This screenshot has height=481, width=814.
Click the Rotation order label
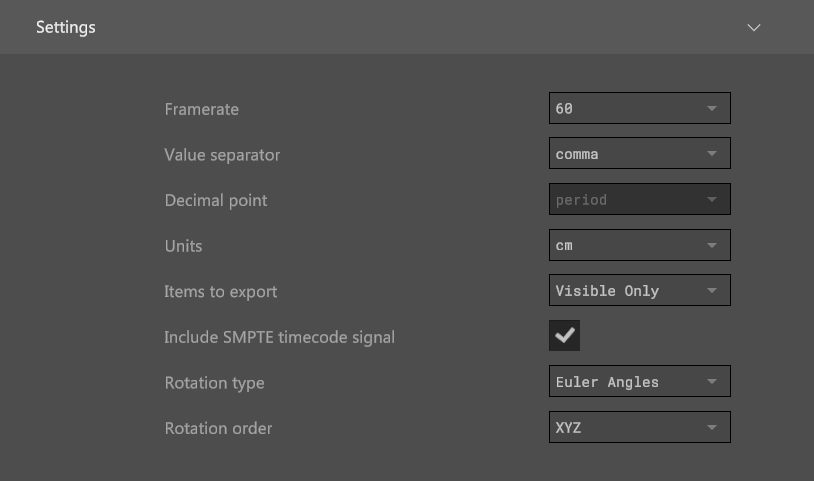(218, 428)
